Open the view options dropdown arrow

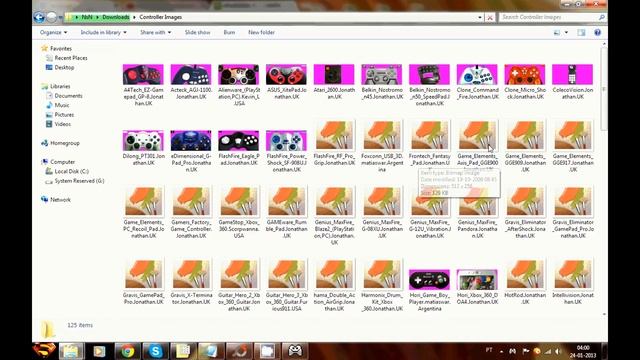[x=566, y=32]
